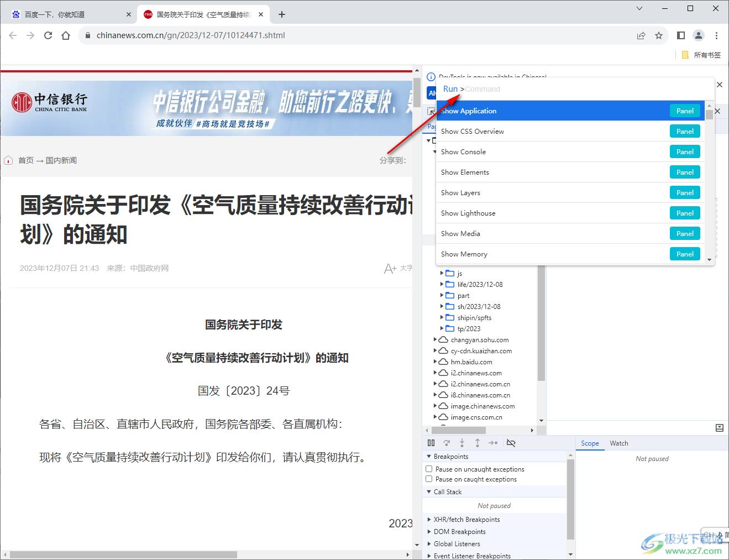Select Show Elements command
The width and height of the screenshot is (729, 560).
pos(570,172)
